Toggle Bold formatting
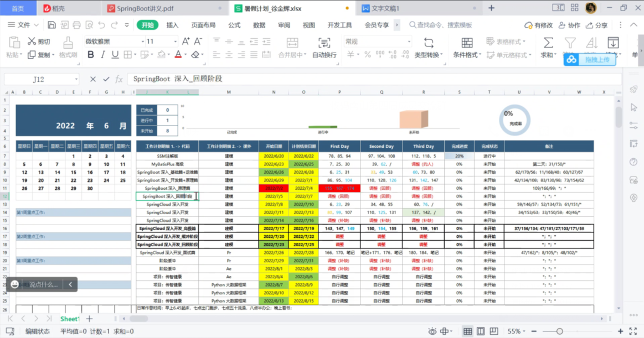 point(90,55)
